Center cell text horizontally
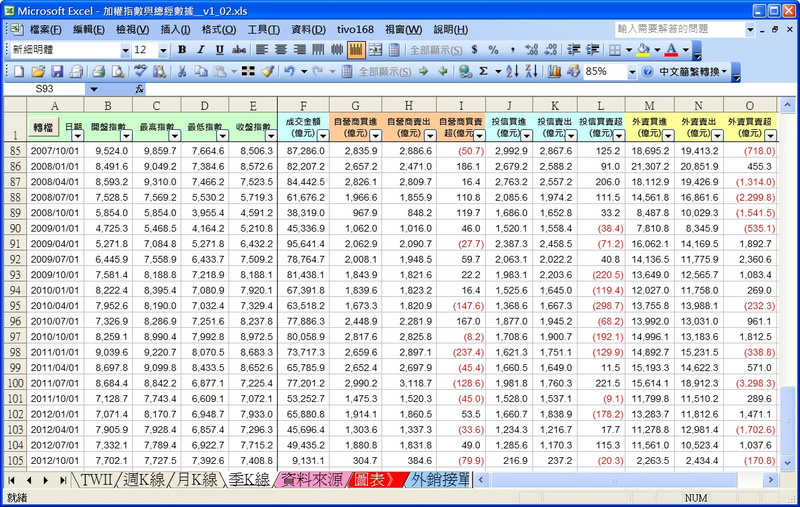This screenshot has width=800, height=507. (281, 49)
